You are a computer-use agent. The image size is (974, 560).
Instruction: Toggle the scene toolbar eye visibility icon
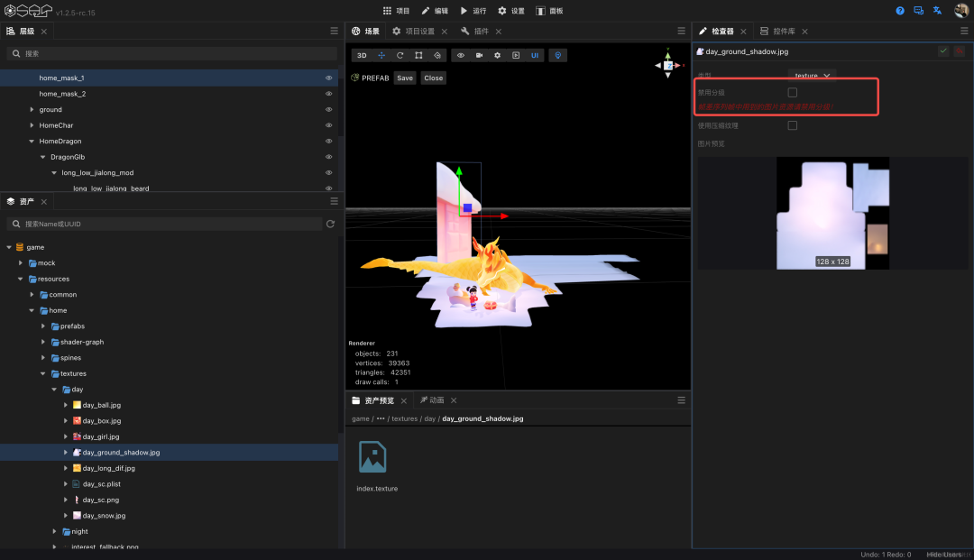click(460, 55)
